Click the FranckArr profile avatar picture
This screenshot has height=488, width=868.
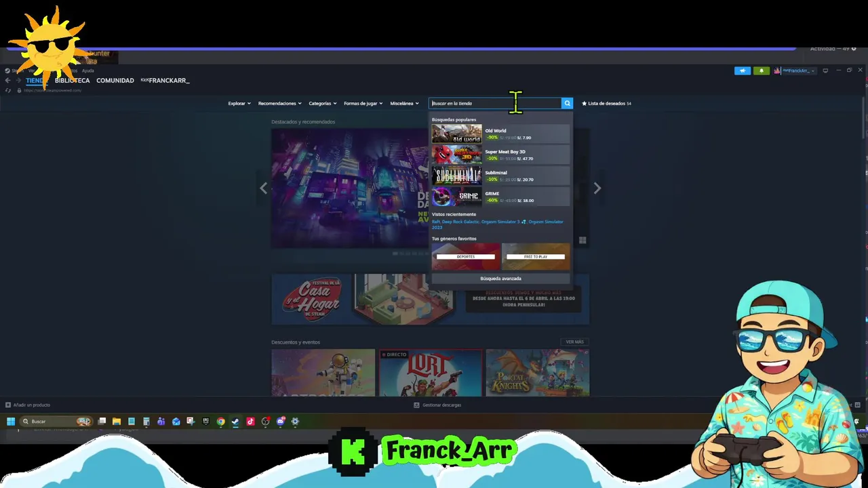pos(777,70)
